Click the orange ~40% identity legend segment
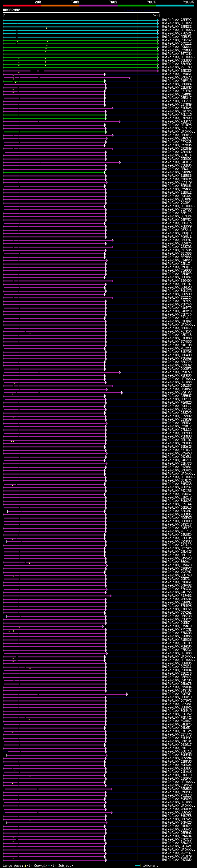 (60, 6)
